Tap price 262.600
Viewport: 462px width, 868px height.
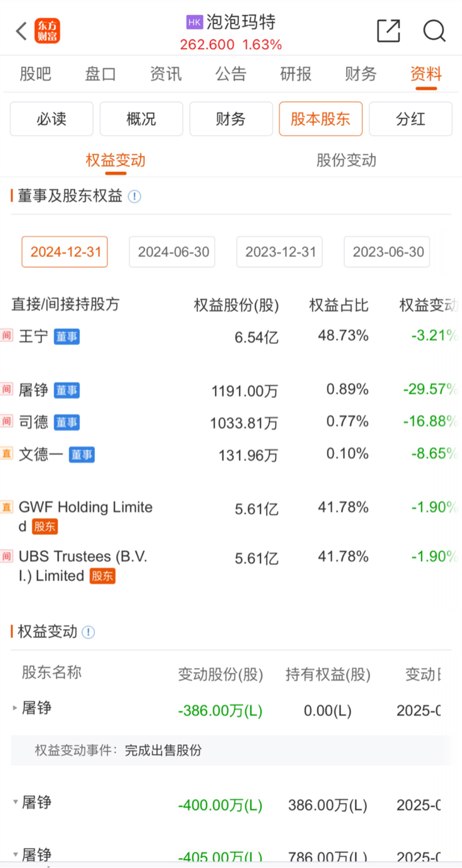(x=207, y=45)
